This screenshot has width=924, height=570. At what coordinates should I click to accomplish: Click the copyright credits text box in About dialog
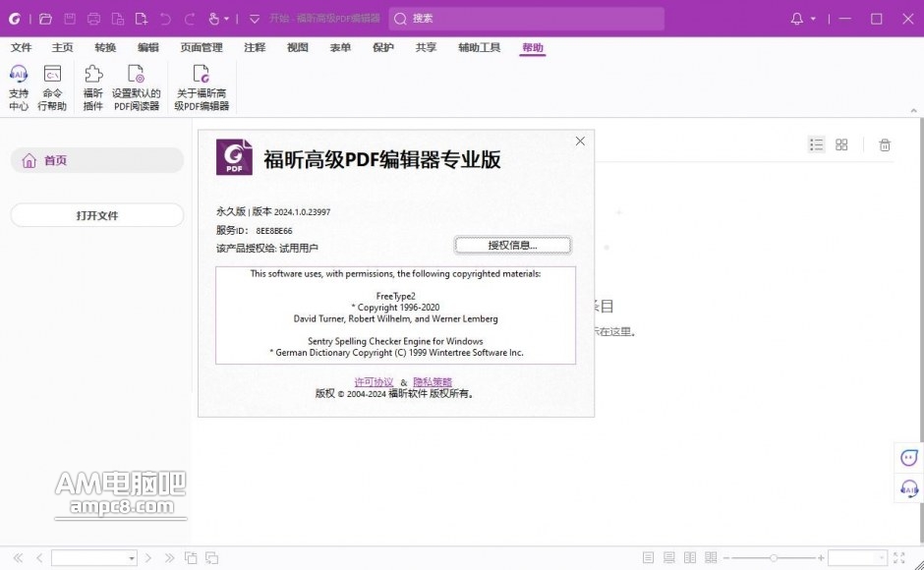tap(395, 315)
